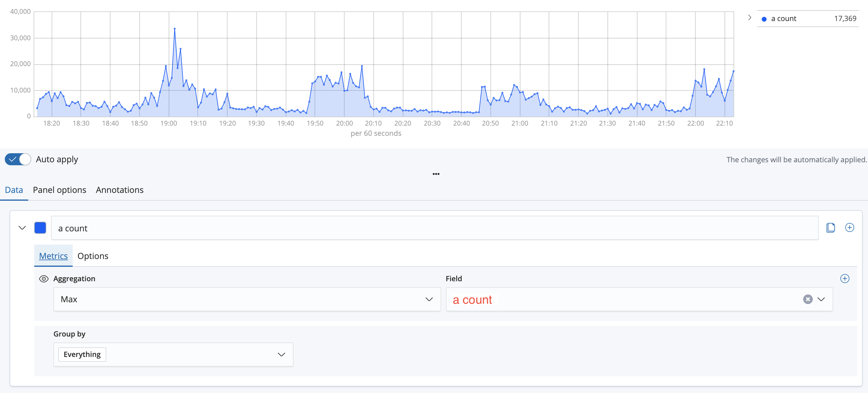The image size is (868, 393).
Task: Toggle the metric visibility eye icon
Action: (x=44, y=279)
